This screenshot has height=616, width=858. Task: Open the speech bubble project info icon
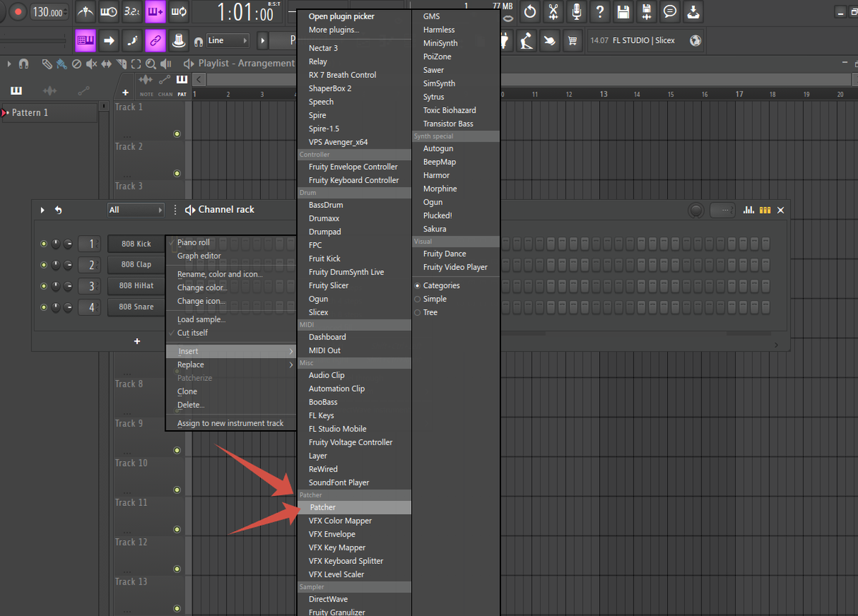[x=670, y=11]
